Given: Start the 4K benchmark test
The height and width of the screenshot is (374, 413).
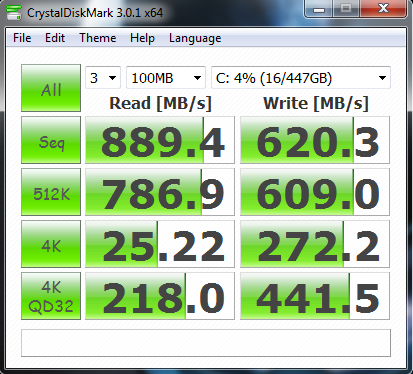Looking at the screenshot, I should click(51, 244).
